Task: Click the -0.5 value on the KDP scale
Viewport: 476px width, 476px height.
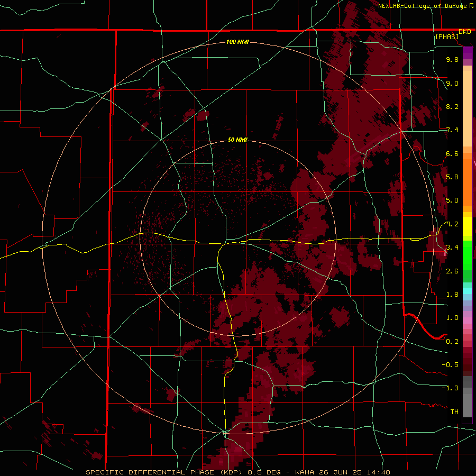Action: [450, 364]
